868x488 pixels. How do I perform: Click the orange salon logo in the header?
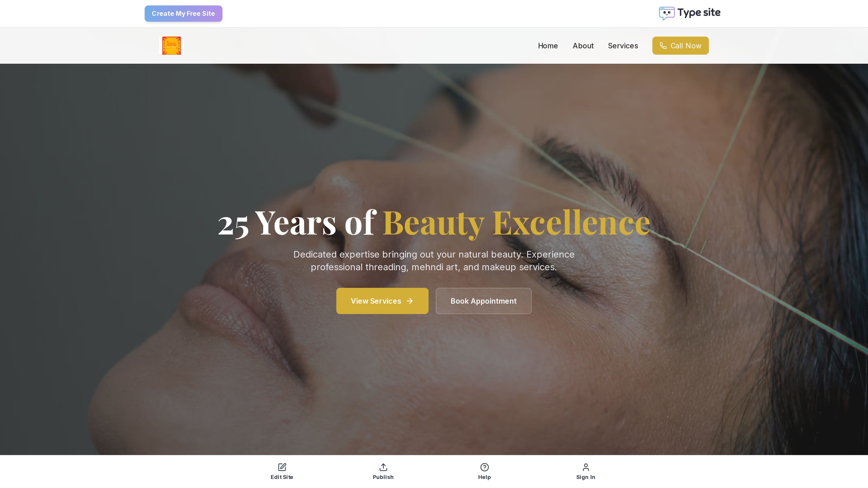tap(172, 45)
